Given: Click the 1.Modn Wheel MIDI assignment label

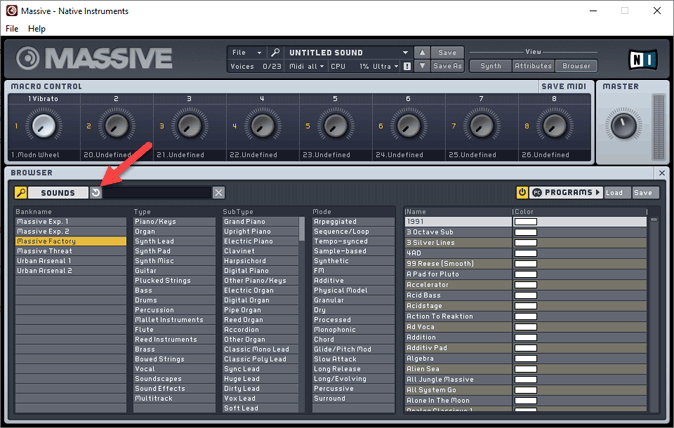Looking at the screenshot, I should pos(35,155).
